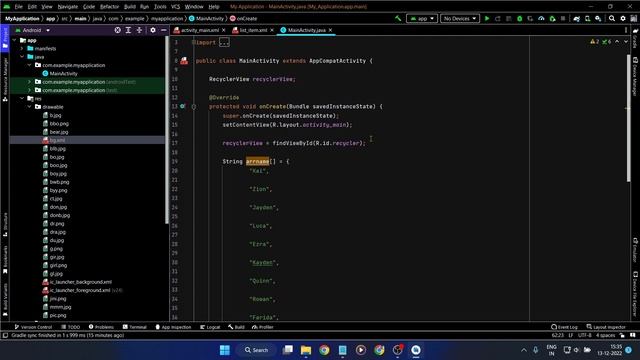Fold the onCreate method at line 13
Viewport: 640px width, 360px height.
click(194, 107)
